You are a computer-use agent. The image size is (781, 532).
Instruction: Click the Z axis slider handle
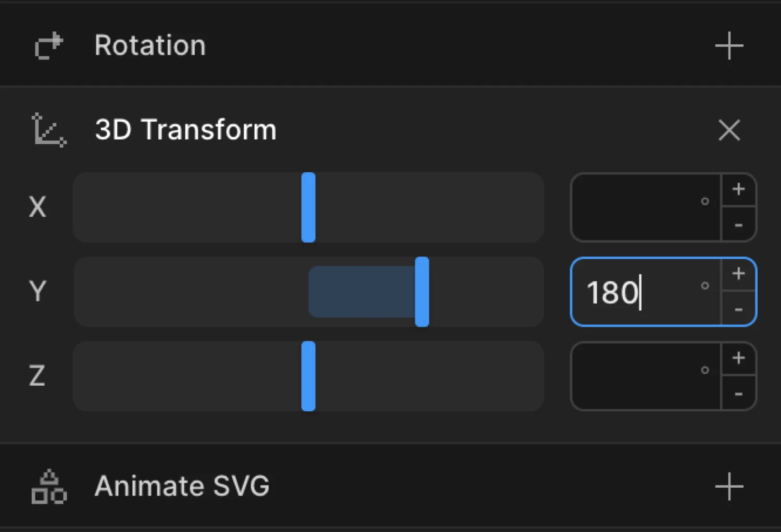(308, 376)
